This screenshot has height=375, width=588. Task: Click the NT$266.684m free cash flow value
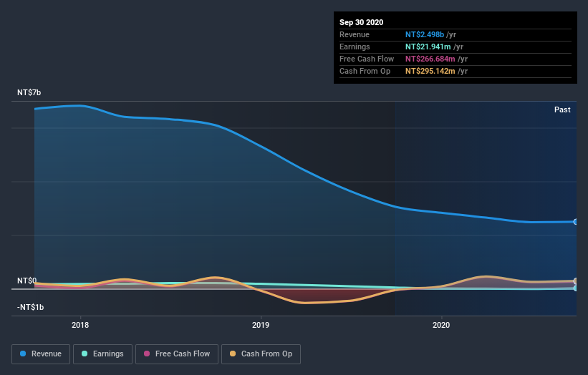click(430, 59)
